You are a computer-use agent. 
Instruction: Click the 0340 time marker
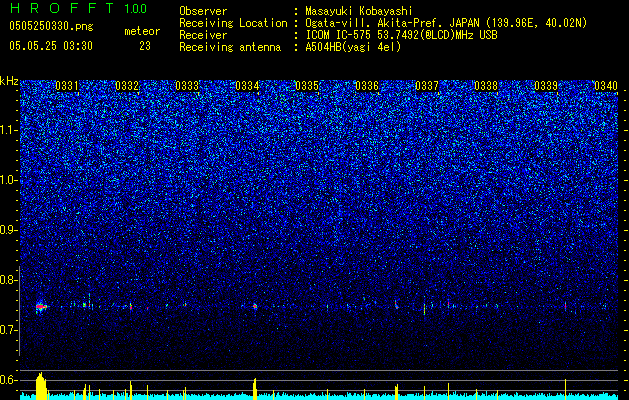pyautogui.click(x=606, y=86)
